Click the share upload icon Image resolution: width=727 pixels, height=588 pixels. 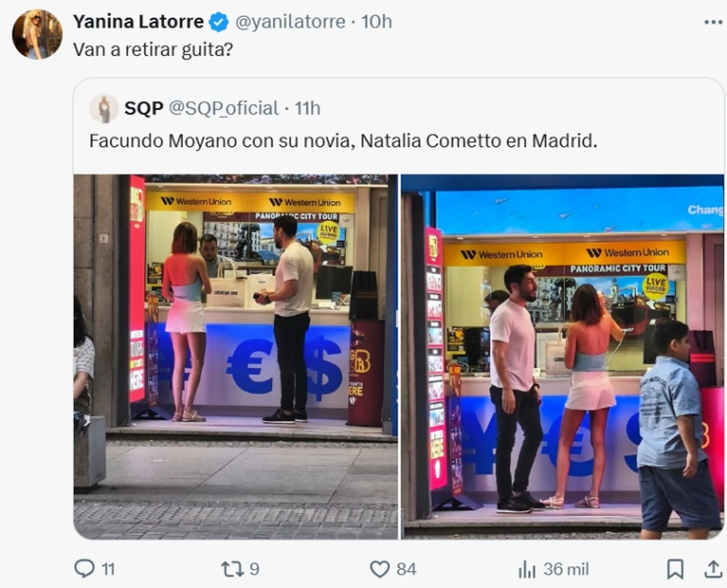pyautogui.click(x=712, y=569)
